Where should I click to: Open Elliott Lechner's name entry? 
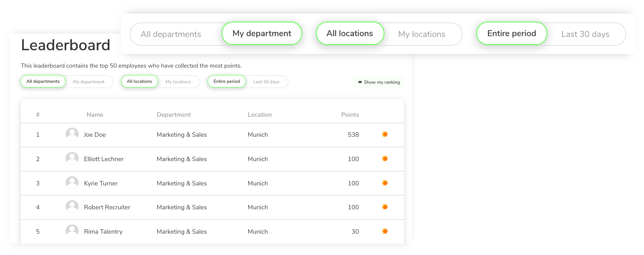pyautogui.click(x=104, y=159)
